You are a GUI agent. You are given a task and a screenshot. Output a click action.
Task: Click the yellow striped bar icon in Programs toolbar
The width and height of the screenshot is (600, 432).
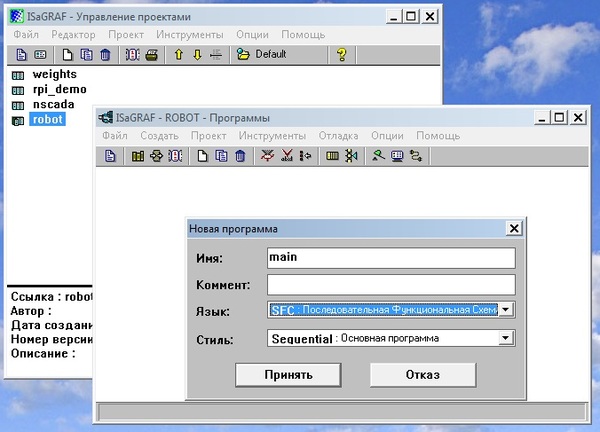(332, 156)
